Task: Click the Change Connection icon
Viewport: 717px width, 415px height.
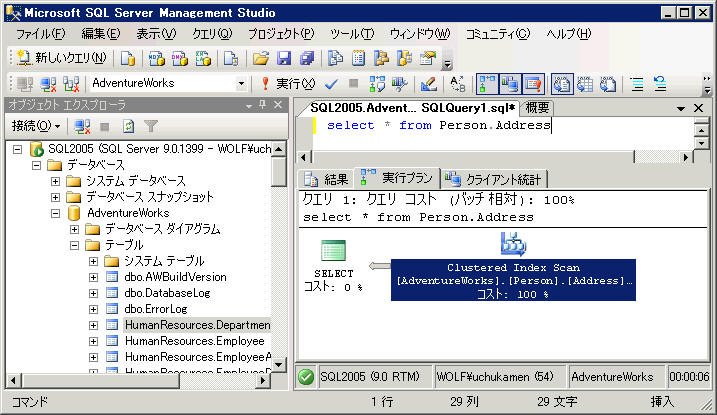Action: point(71,84)
